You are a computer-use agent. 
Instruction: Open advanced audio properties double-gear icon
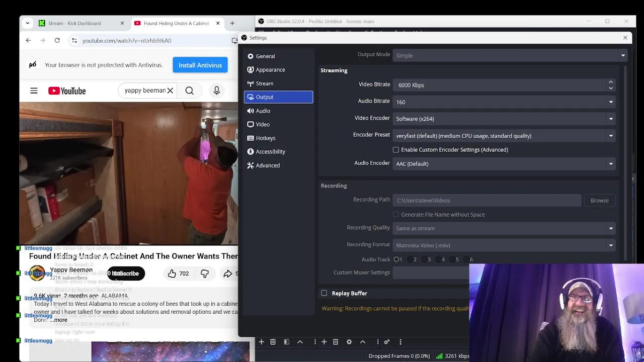[x=387, y=342]
